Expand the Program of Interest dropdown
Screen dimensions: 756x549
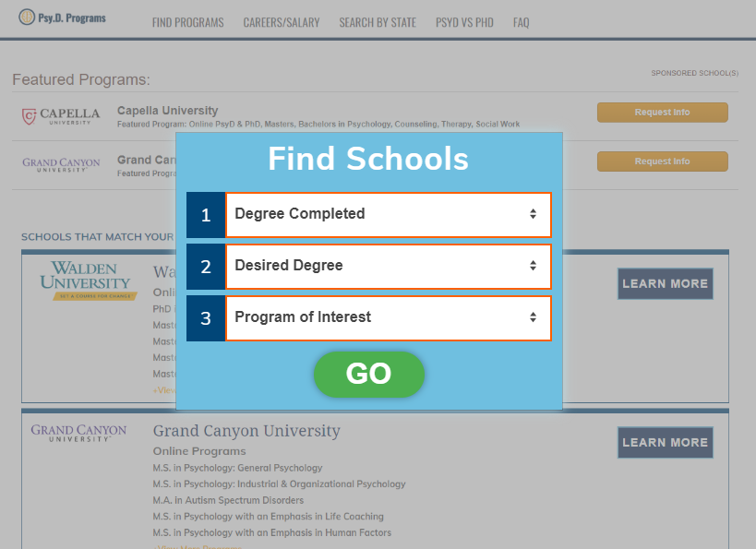point(389,317)
